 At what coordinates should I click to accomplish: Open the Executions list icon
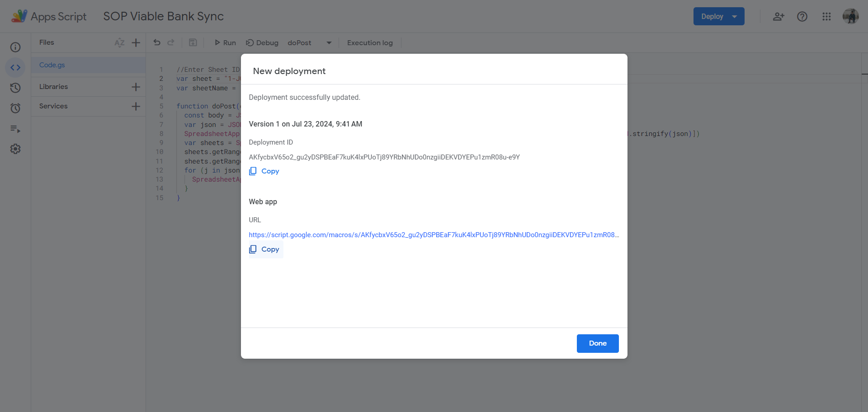15,129
